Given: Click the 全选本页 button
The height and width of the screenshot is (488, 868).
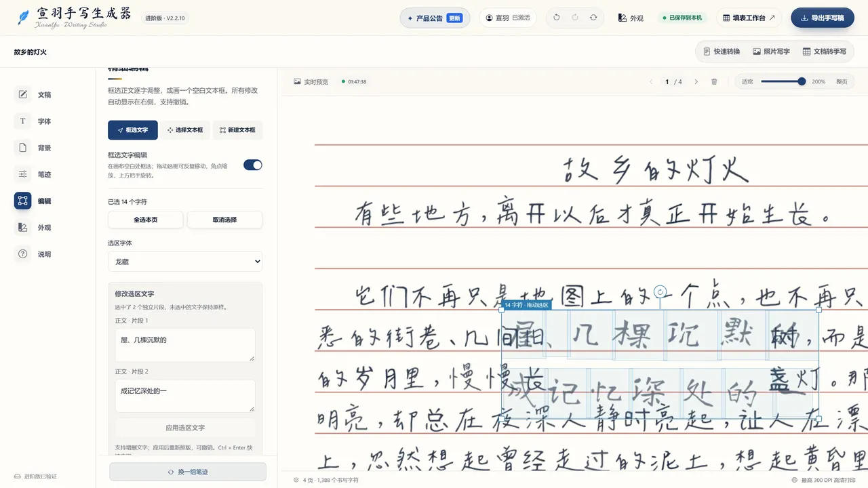Looking at the screenshot, I should click(146, 220).
